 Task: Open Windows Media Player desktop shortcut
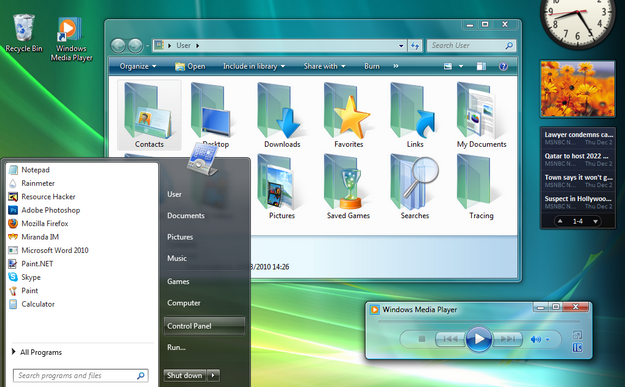[71, 39]
